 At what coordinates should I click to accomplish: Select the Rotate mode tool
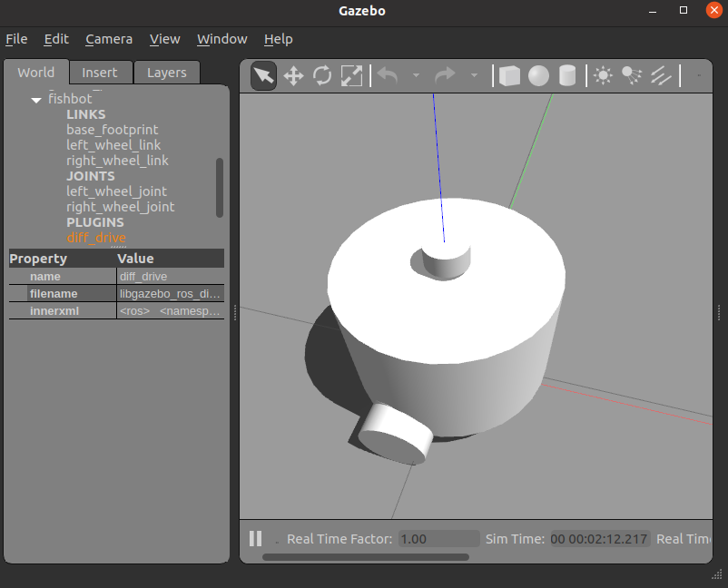tap(322, 75)
